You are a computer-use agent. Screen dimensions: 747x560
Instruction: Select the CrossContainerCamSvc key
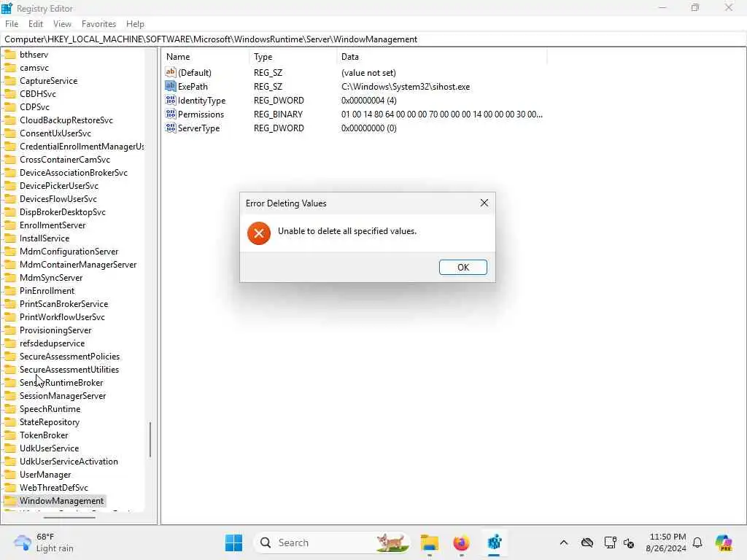tap(65, 160)
